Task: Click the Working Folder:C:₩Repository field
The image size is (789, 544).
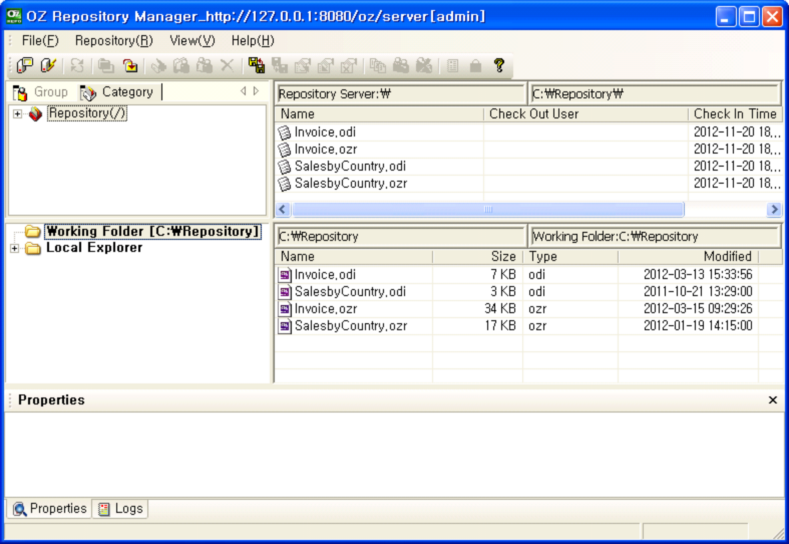Action: (655, 237)
